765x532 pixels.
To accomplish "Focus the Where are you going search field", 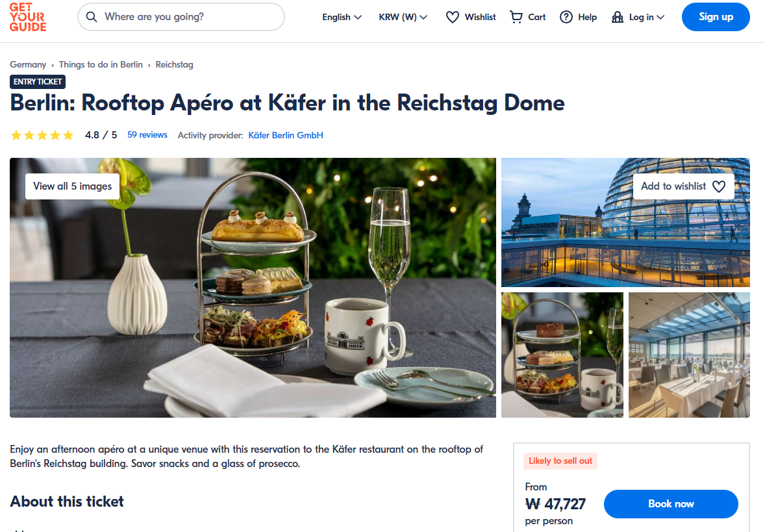I will 181,17.
